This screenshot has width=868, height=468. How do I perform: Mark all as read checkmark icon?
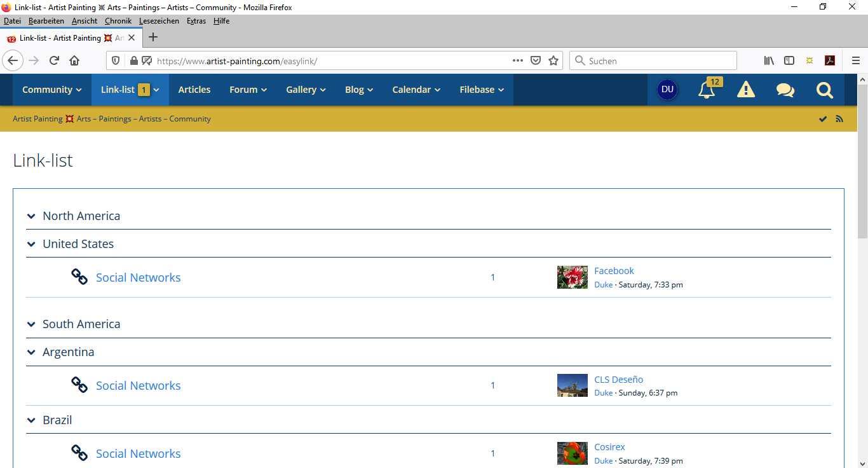(823, 119)
